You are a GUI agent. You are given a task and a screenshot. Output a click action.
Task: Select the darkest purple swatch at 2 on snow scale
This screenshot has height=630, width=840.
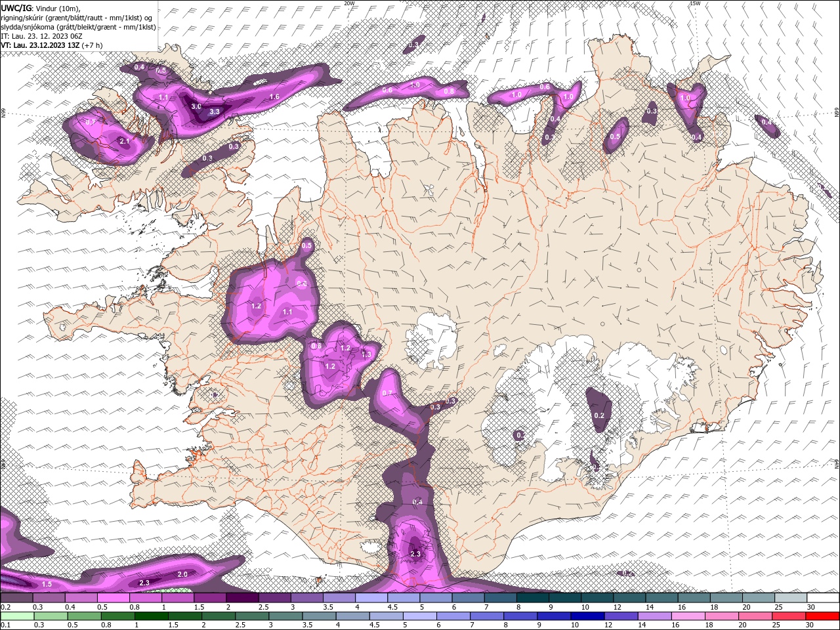pyautogui.click(x=242, y=597)
